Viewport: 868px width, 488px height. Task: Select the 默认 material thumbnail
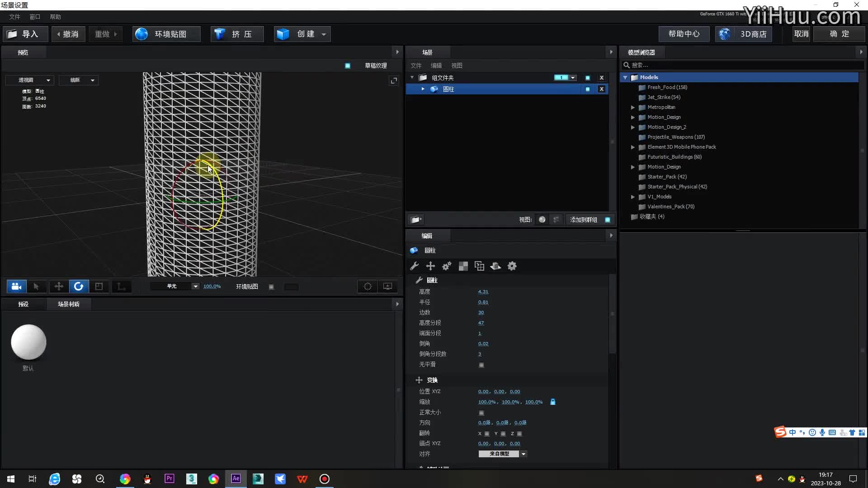point(28,342)
